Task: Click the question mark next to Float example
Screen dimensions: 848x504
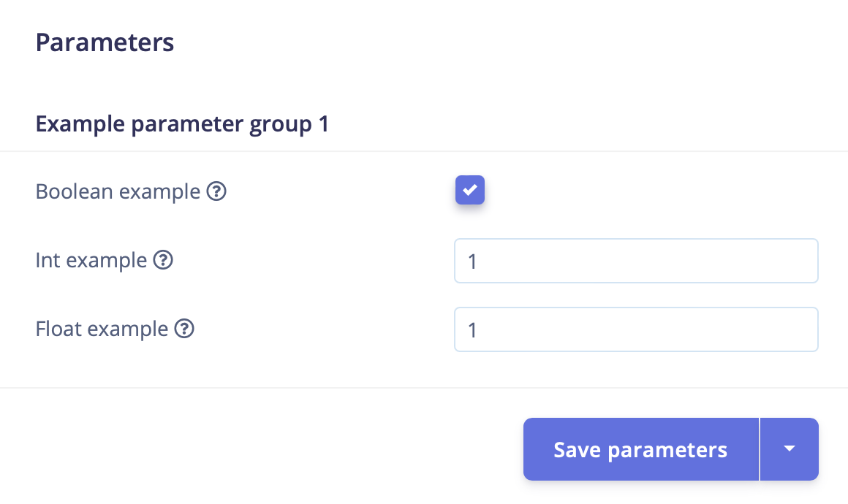Action: pyautogui.click(x=184, y=329)
